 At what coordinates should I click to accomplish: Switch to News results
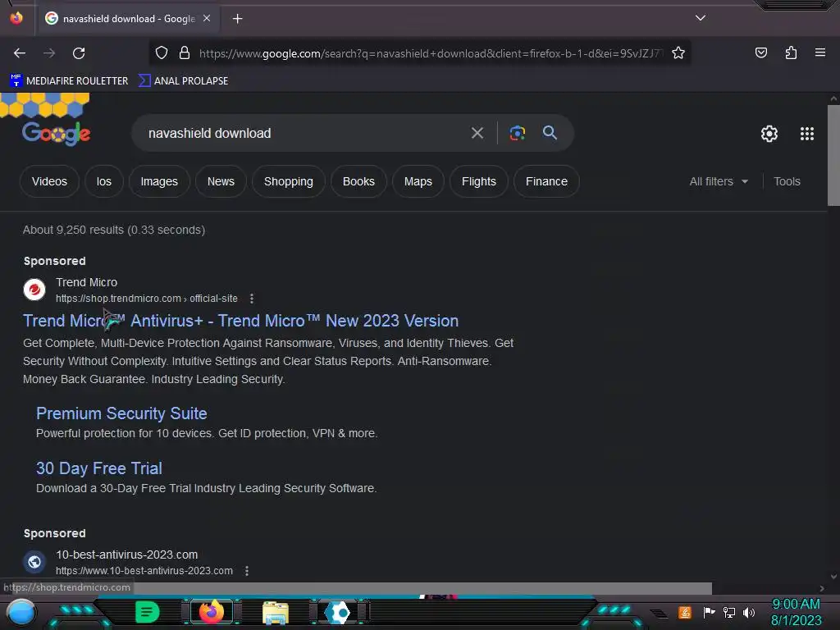tap(221, 181)
